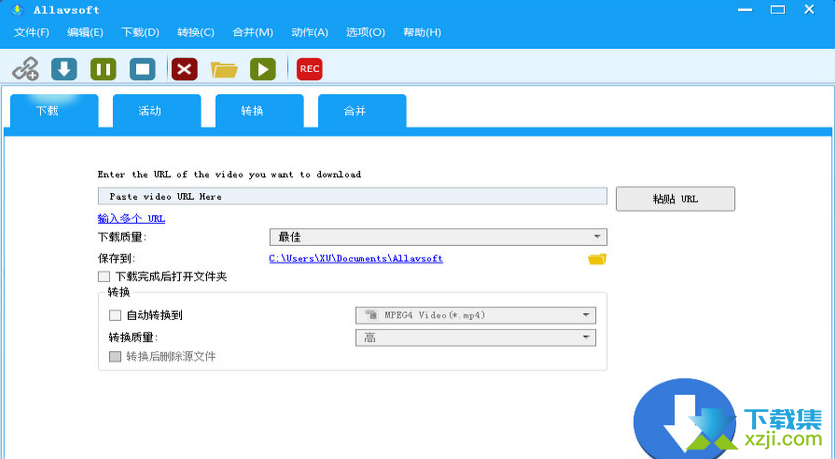Switch to the 转换 tab

259,111
